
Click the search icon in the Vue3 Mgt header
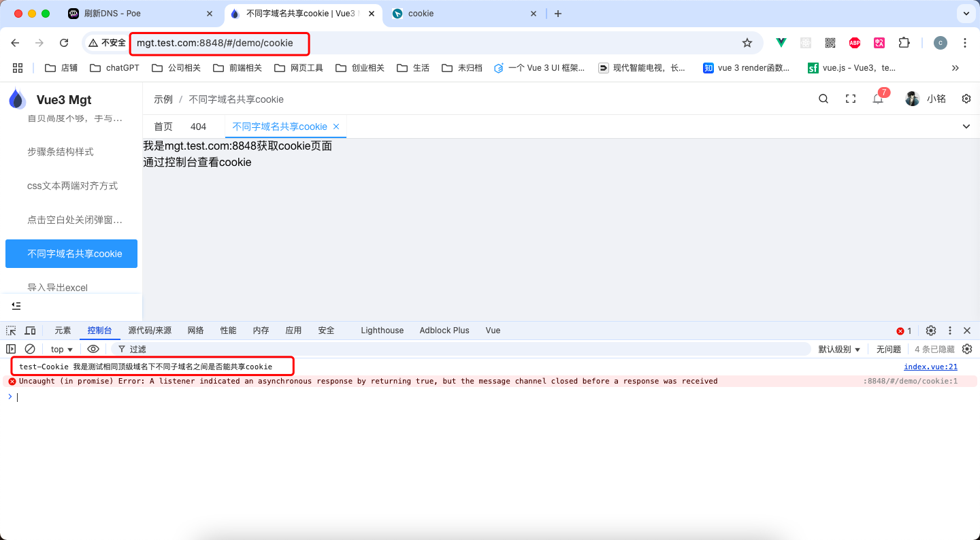pos(823,99)
